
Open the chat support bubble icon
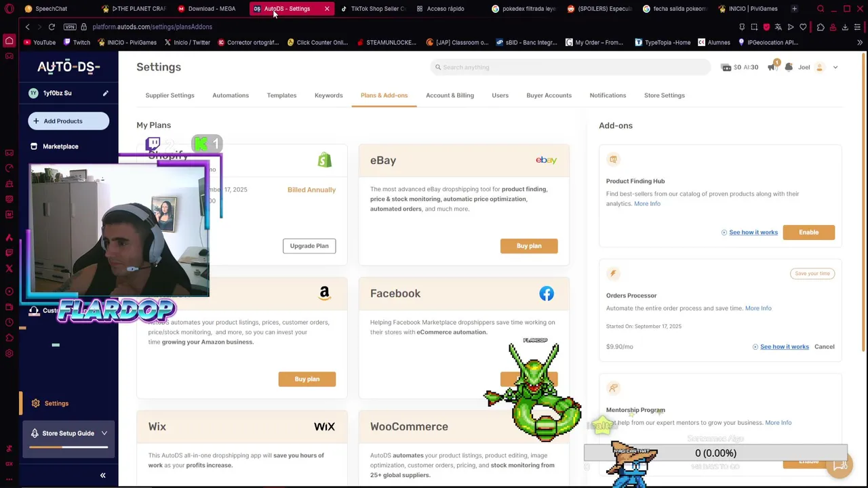click(840, 465)
